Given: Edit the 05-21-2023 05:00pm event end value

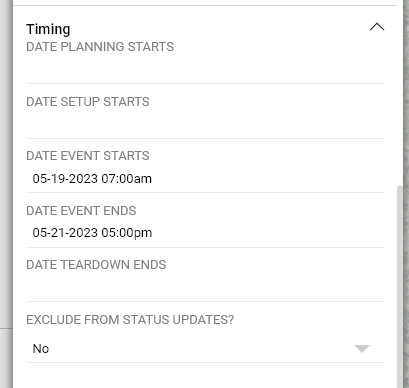Looking at the screenshot, I should 92,233.
